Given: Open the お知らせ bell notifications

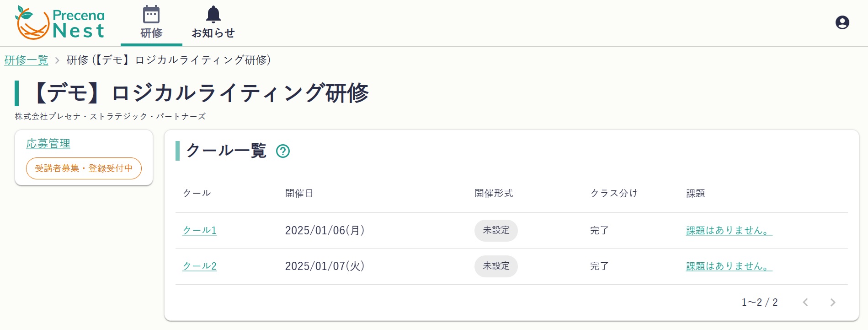Looking at the screenshot, I should (213, 22).
